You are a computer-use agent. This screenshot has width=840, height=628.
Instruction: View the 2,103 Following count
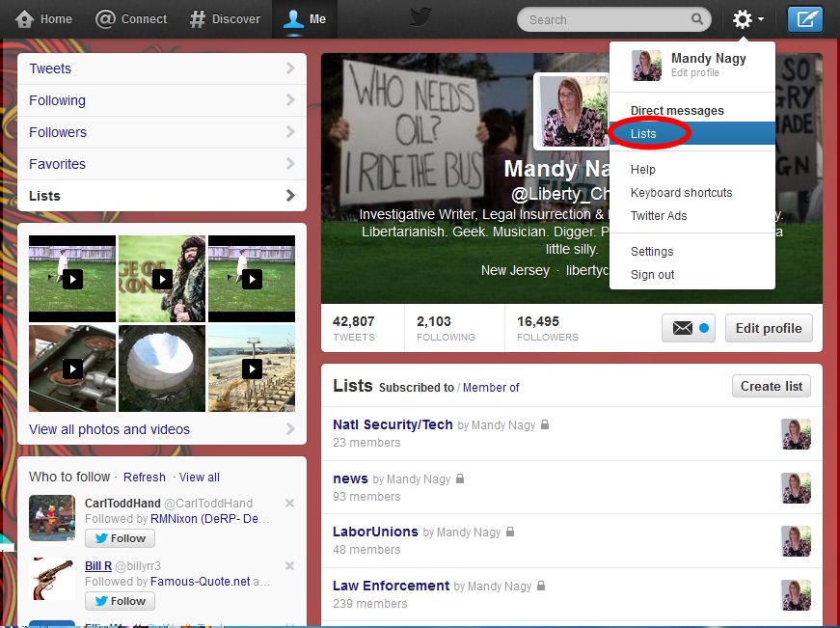coord(446,328)
